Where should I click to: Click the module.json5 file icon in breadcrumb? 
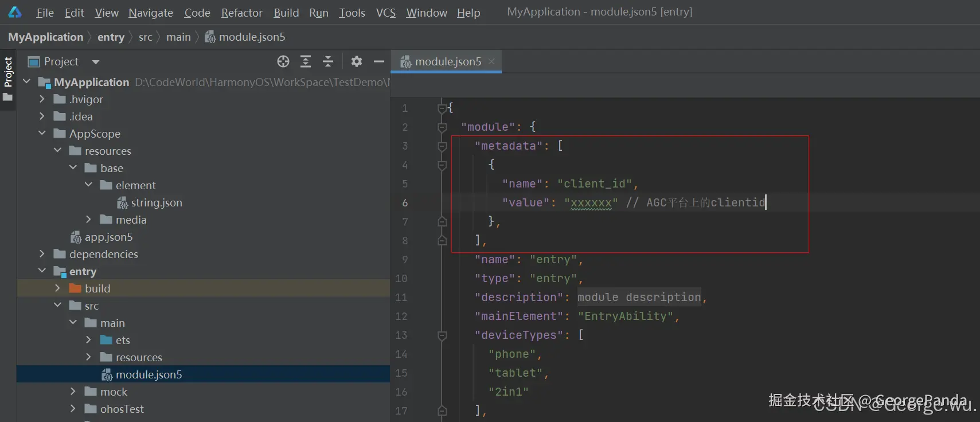(210, 37)
